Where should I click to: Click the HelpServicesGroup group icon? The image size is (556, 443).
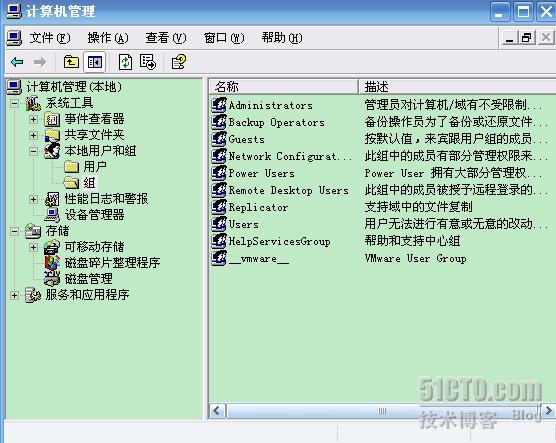[x=219, y=241]
